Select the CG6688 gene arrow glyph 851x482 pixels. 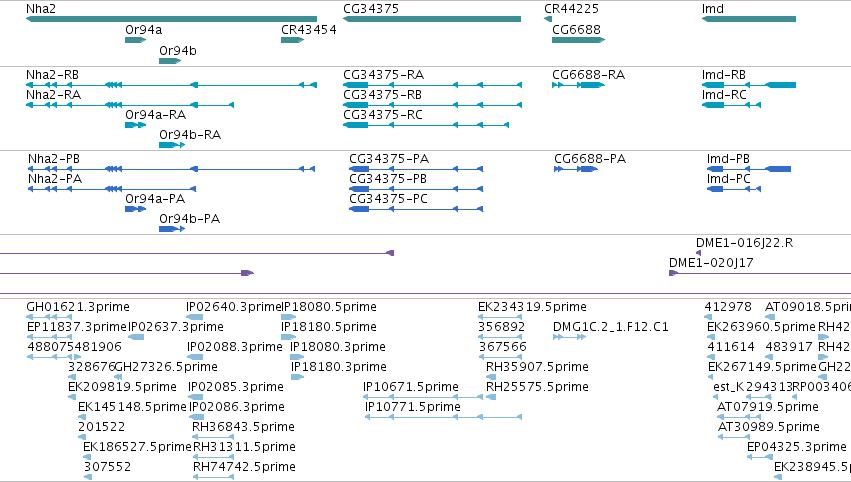[x=579, y=40]
